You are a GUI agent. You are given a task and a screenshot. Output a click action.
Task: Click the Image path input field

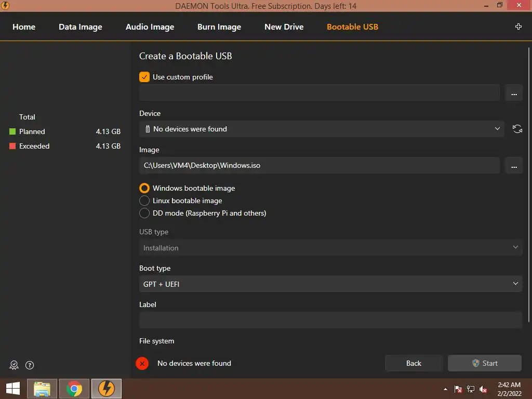tap(320, 165)
